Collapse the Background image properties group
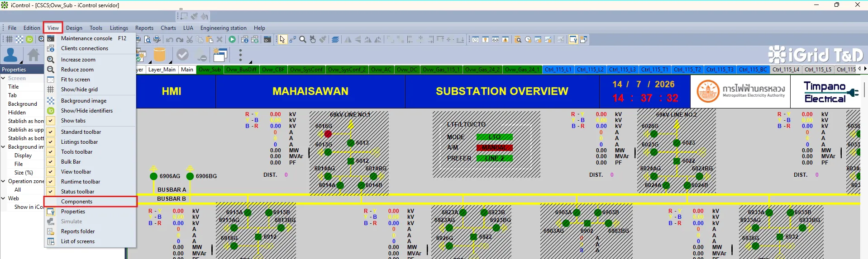The image size is (868, 259). pyautogui.click(x=3, y=147)
